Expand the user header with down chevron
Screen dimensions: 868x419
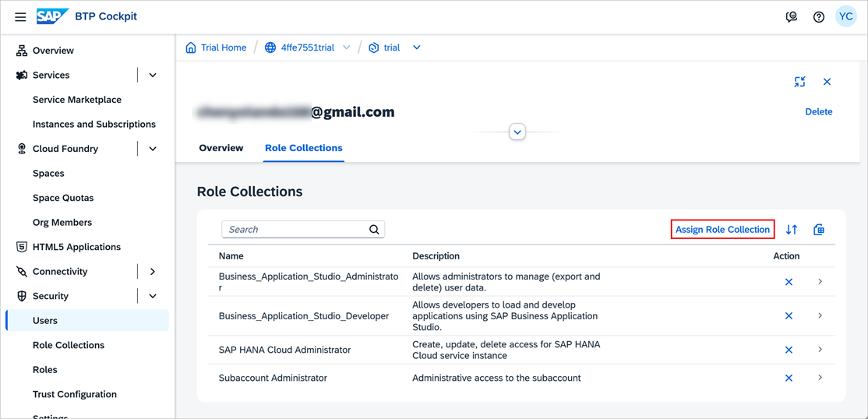click(x=517, y=132)
